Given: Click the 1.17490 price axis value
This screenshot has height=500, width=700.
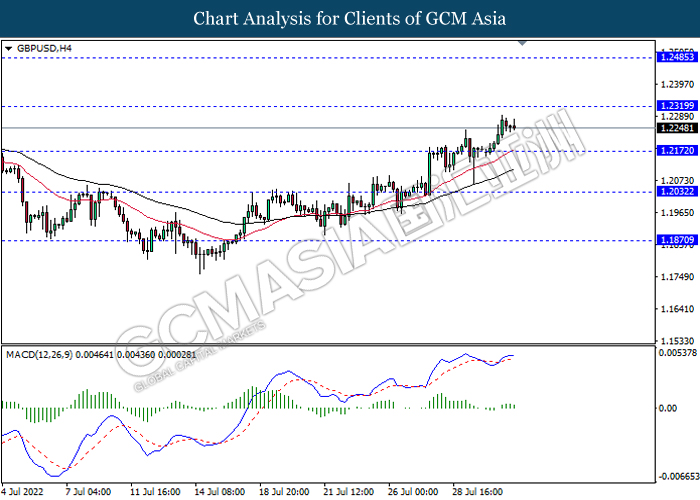Looking at the screenshot, I should coord(677,277).
